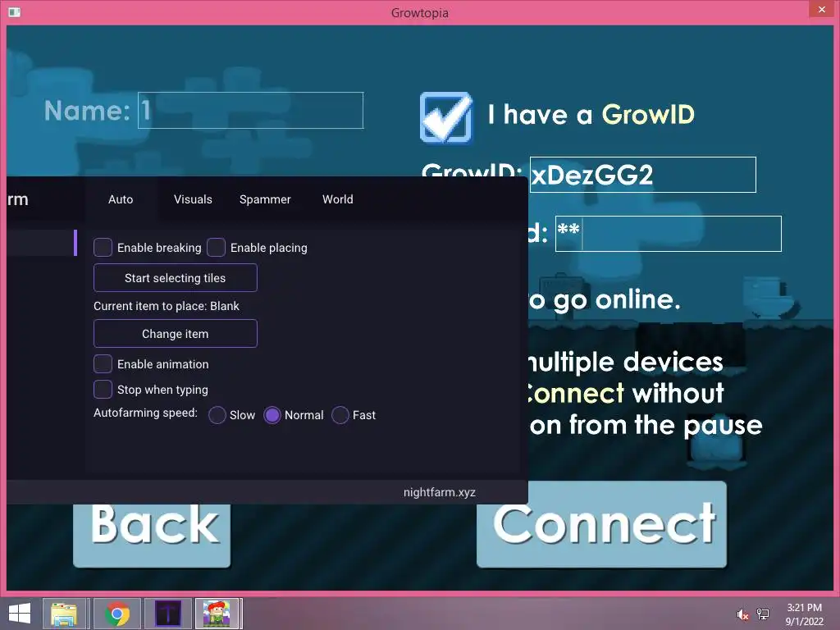Enable breaking checkbox

(x=103, y=248)
